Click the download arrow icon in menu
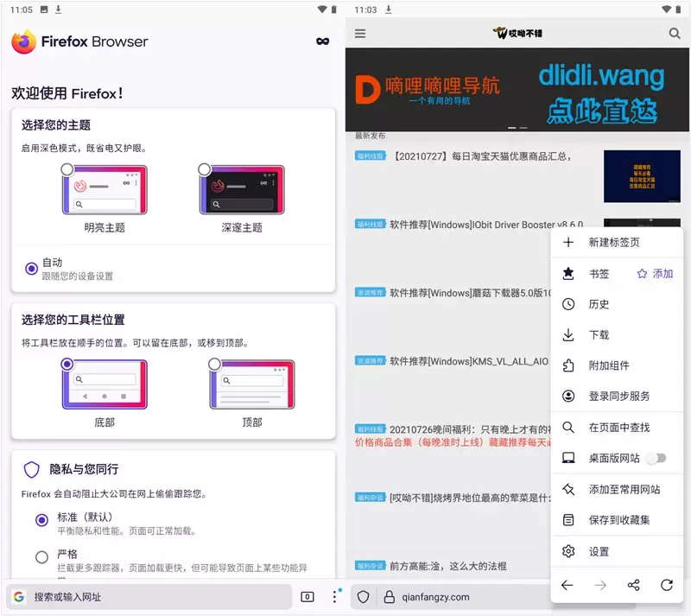Screen dimensions: 691x616 [568, 334]
